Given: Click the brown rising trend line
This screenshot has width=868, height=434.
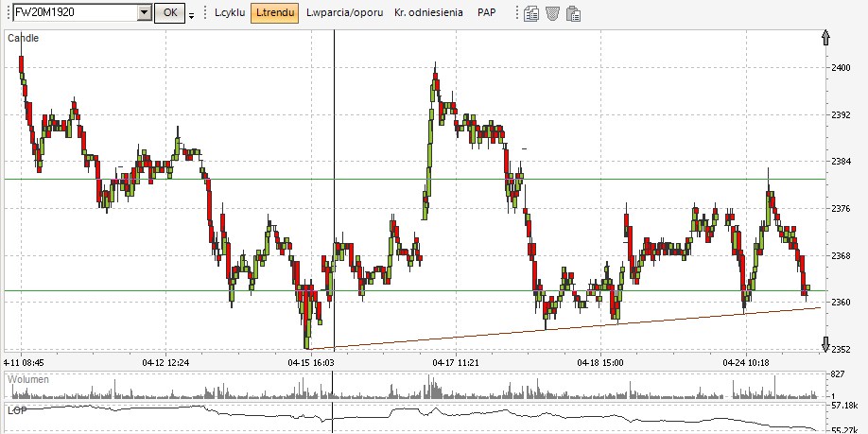Looking at the screenshot, I should click(x=567, y=327).
